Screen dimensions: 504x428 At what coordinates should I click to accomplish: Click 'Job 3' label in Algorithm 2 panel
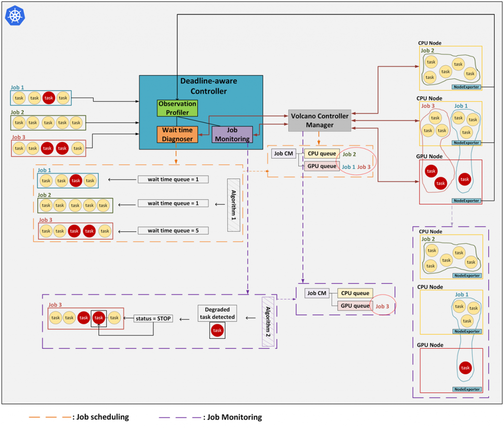[x=55, y=305]
